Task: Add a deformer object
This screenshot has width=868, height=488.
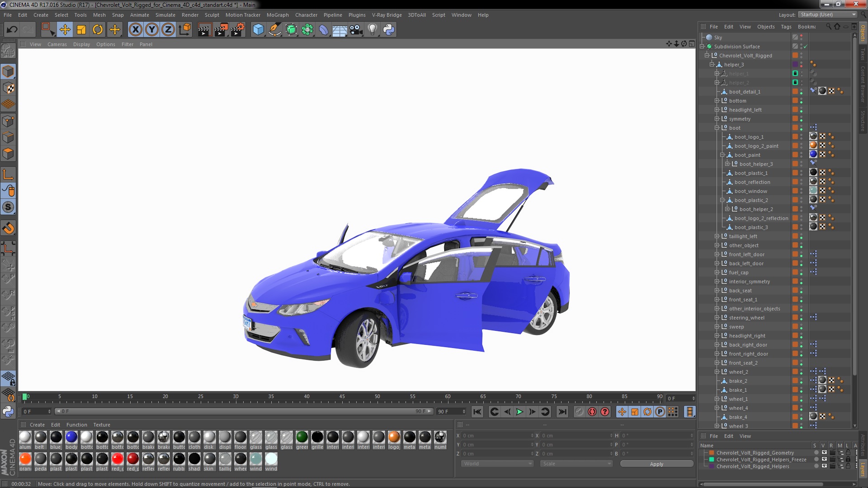Action: [x=324, y=30]
